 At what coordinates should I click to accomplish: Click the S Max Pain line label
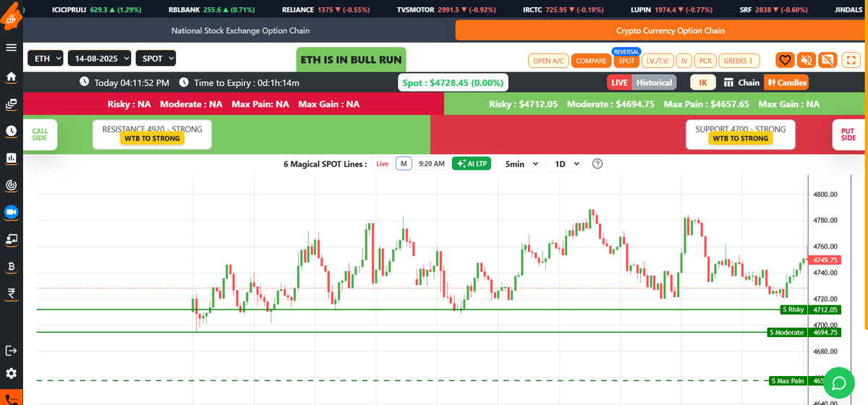click(788, 380)
